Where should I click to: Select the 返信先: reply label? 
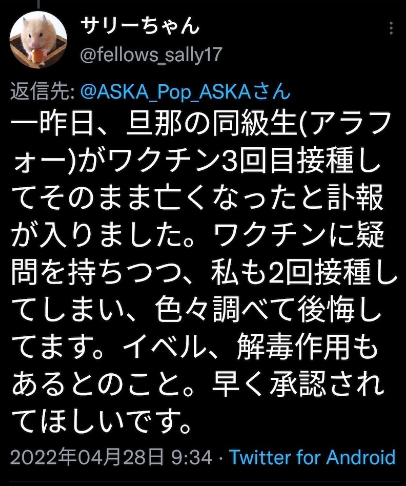coord(42,92)
